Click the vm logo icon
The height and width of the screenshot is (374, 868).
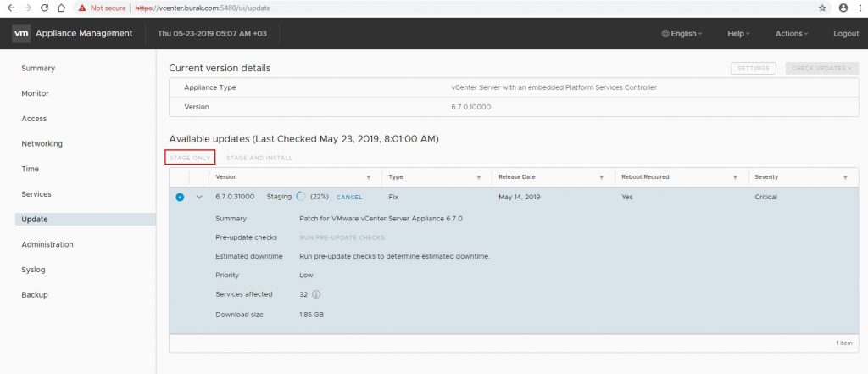pyautogui.click(x=21, y=33)
